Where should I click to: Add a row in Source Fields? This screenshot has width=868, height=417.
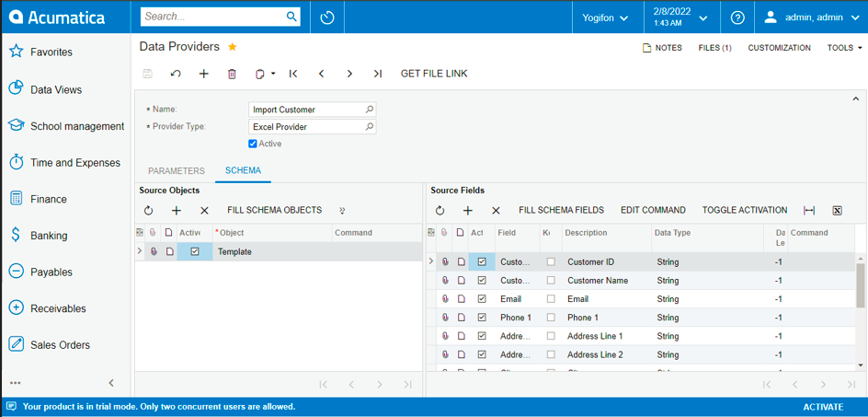[468, 211]
